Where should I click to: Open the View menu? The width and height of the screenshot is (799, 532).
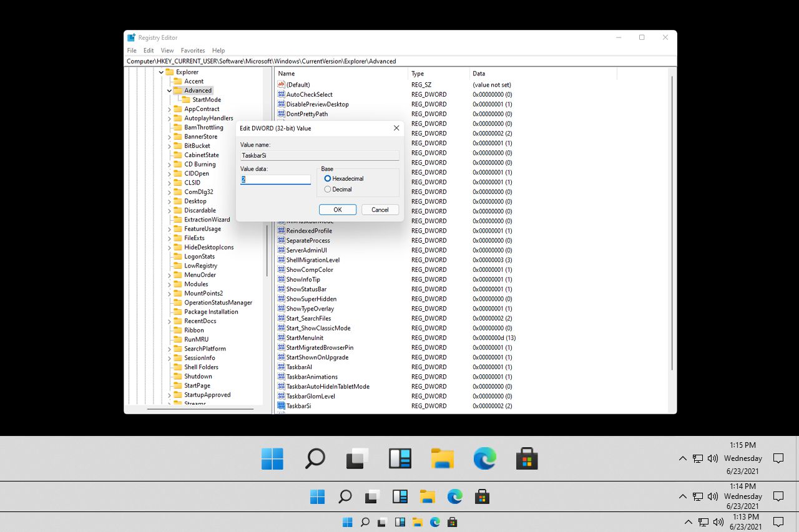tap(167, 50)
